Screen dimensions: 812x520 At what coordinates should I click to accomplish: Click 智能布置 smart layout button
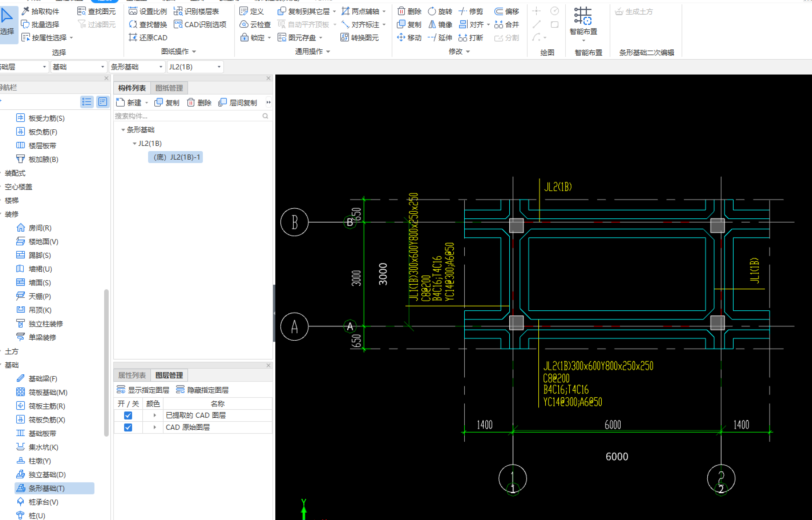coord(583,24)
